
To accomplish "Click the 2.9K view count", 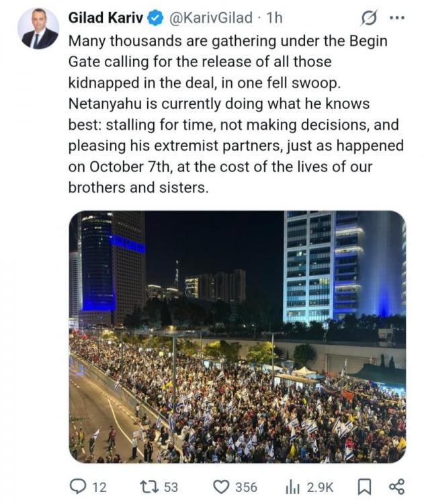I will (320, 487).
